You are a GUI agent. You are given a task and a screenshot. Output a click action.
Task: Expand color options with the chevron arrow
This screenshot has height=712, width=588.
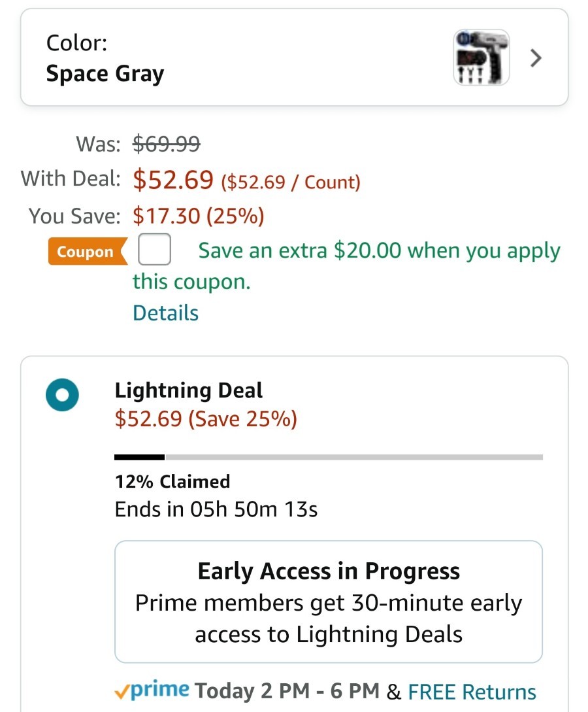(536, 58)
